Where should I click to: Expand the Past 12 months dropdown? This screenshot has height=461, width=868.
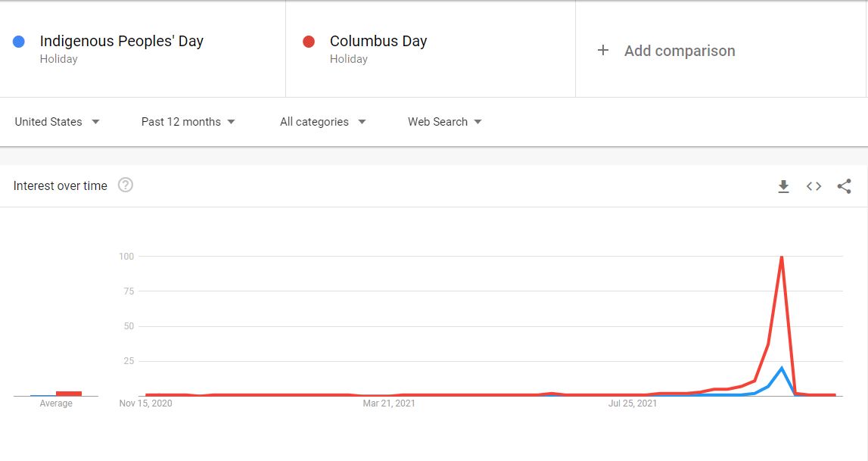(188, 122)
